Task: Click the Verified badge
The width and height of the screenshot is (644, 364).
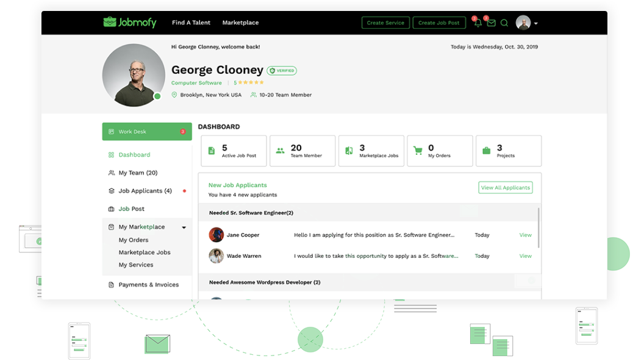Action: click(x=282, y=71)
